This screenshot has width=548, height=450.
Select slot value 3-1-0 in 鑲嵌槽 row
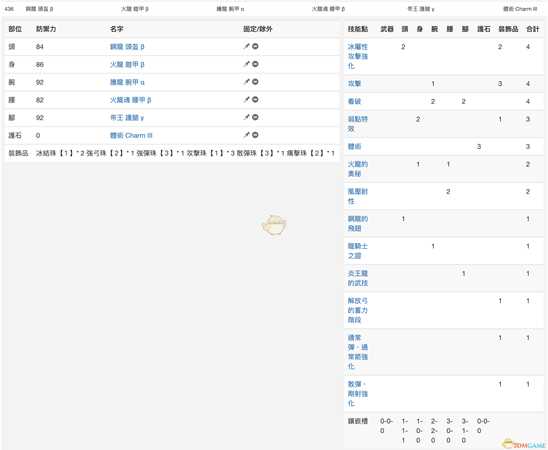(464, 431)
